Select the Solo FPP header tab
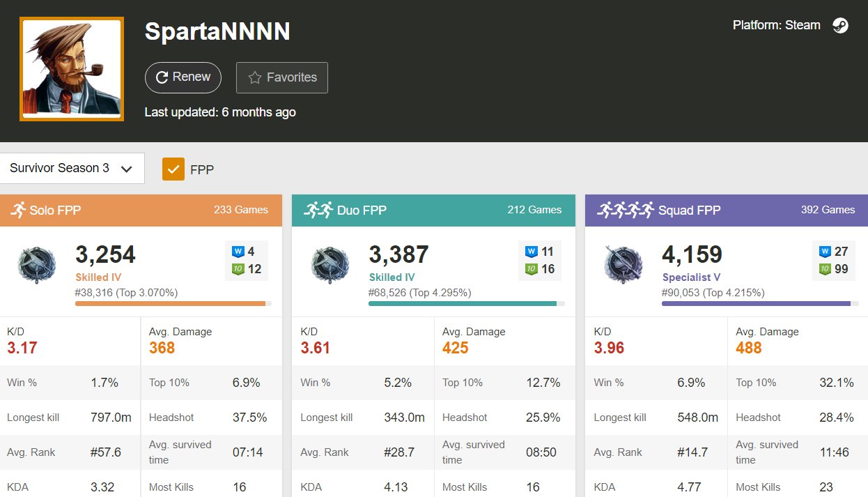This screenshot has width=868, height=497. (x=141, y=211)
